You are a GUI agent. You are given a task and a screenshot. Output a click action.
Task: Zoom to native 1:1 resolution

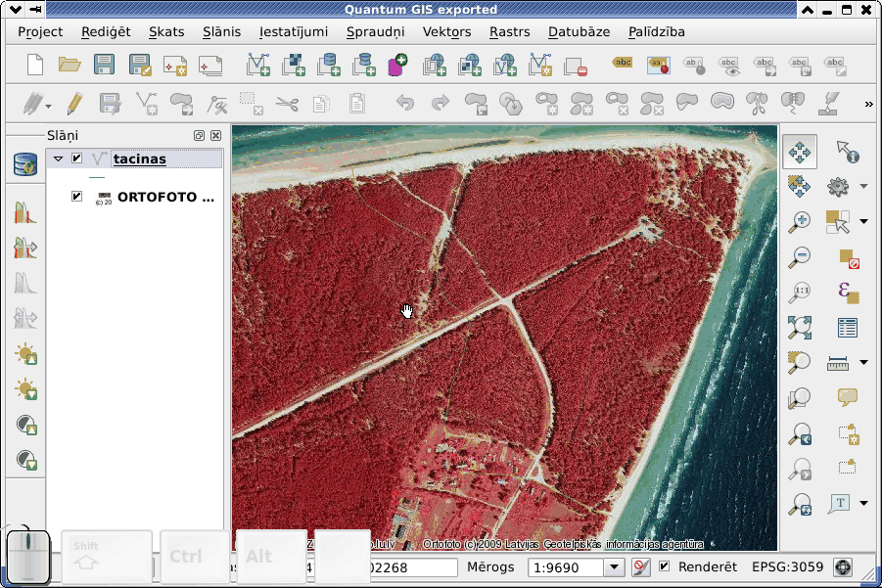[x=800, y=293]
